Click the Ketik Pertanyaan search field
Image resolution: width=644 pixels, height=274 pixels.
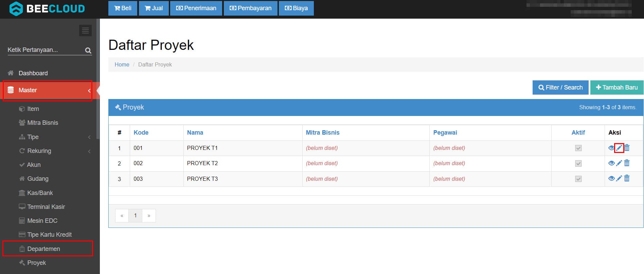46,50
